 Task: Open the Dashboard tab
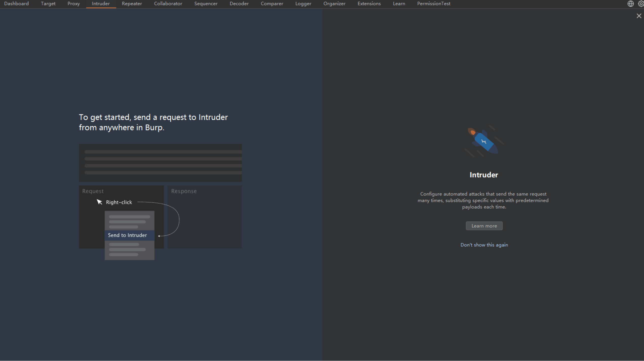click(16, 4)
